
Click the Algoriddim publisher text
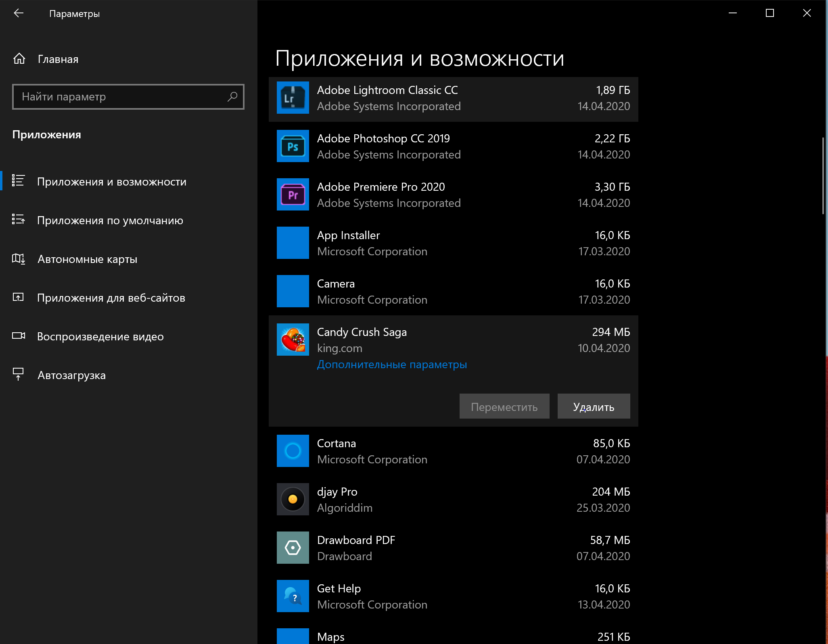pyautogui.click(x=345, y=508)
